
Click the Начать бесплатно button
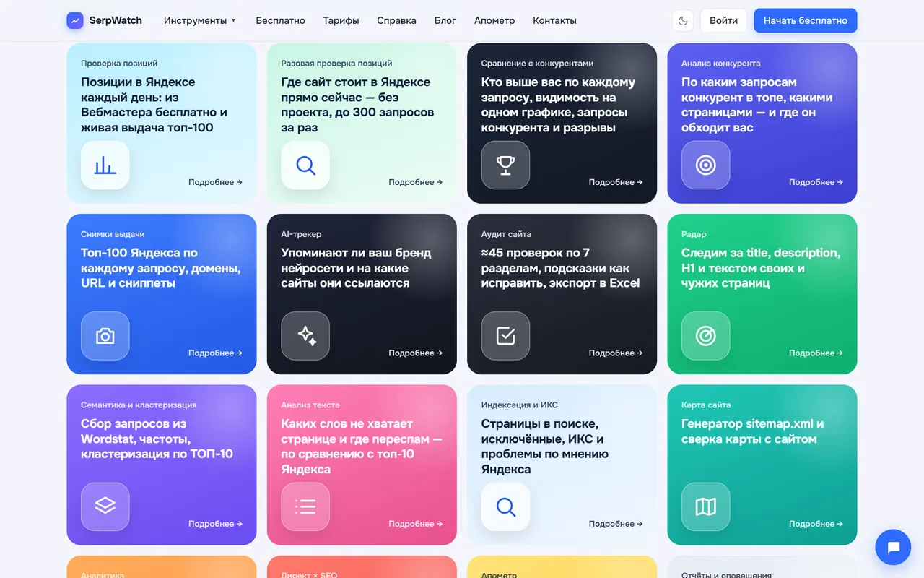coord(806,21)
